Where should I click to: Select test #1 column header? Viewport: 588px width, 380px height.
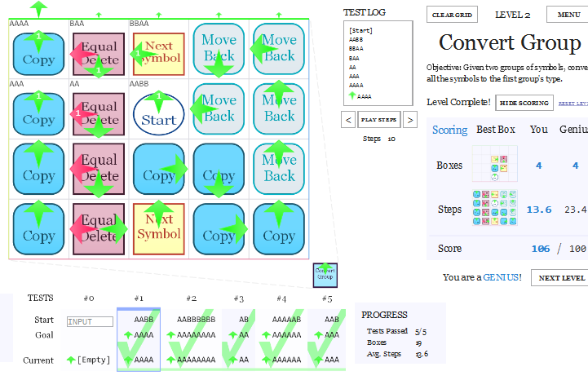139,298
